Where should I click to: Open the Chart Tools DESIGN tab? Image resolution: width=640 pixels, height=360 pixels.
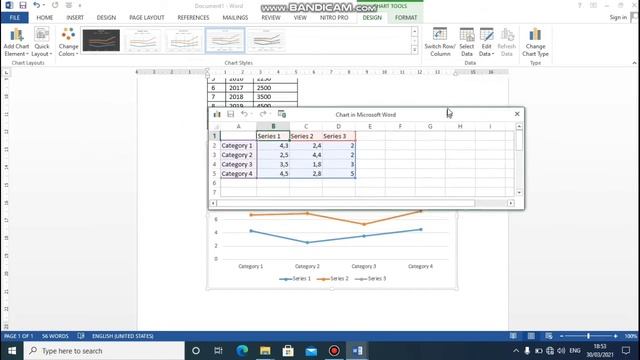click(x=372, y=18)
